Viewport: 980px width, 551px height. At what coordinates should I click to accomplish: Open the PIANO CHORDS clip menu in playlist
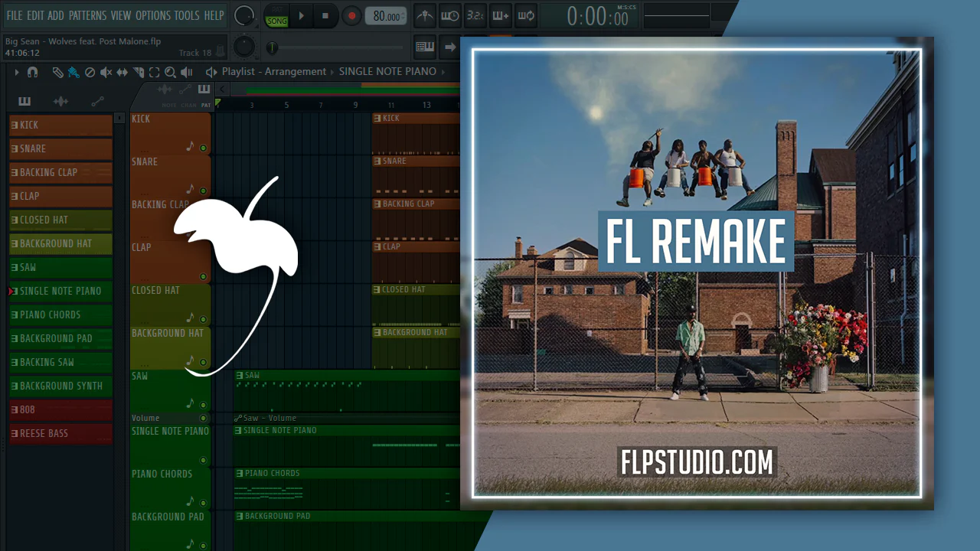point(240,474)
